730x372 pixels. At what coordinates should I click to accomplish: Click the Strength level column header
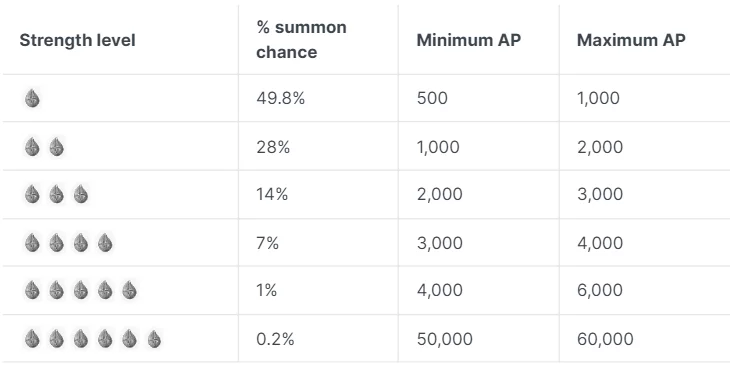coord(77,40)
